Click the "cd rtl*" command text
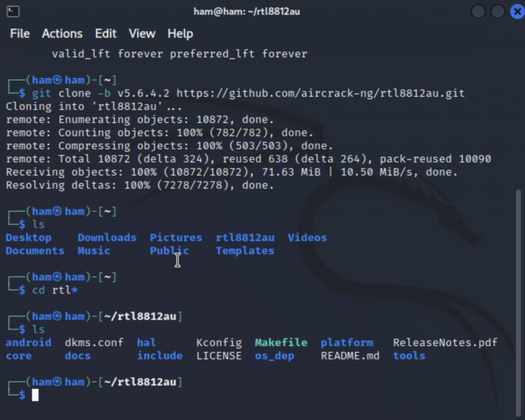525x420 pixels. 55,290
